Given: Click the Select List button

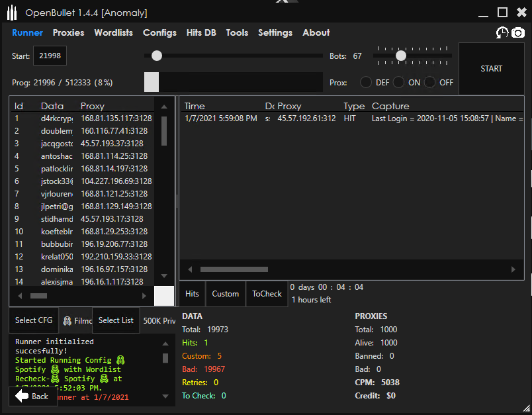Looking at the screenshot, I should pyautogui.click(x=115, y=320).
